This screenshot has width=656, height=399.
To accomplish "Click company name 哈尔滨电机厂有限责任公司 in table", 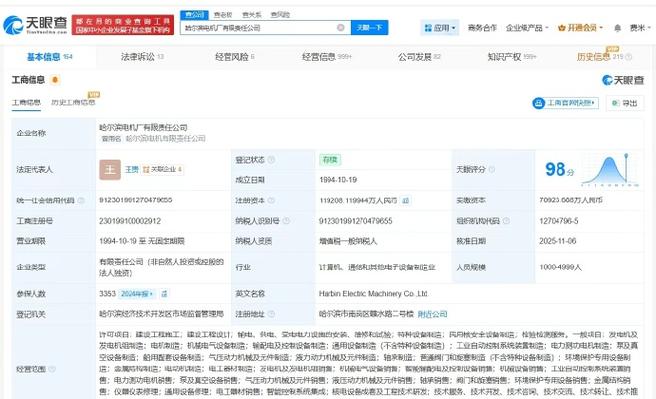I will tap(143, 127).
